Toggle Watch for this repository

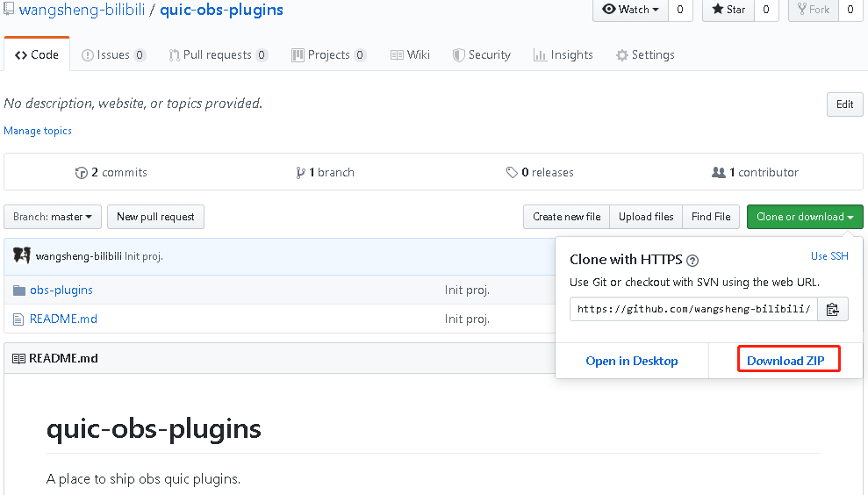(630, 10)
